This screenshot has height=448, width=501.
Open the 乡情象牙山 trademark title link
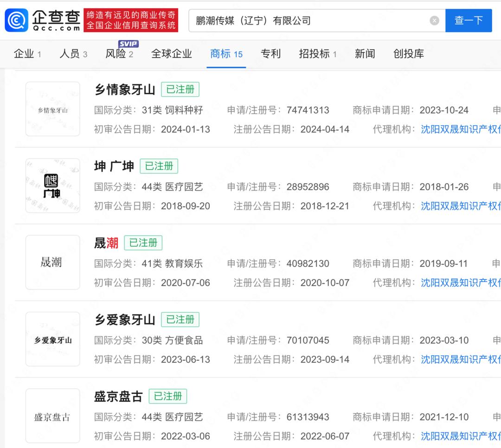point(124,90)
